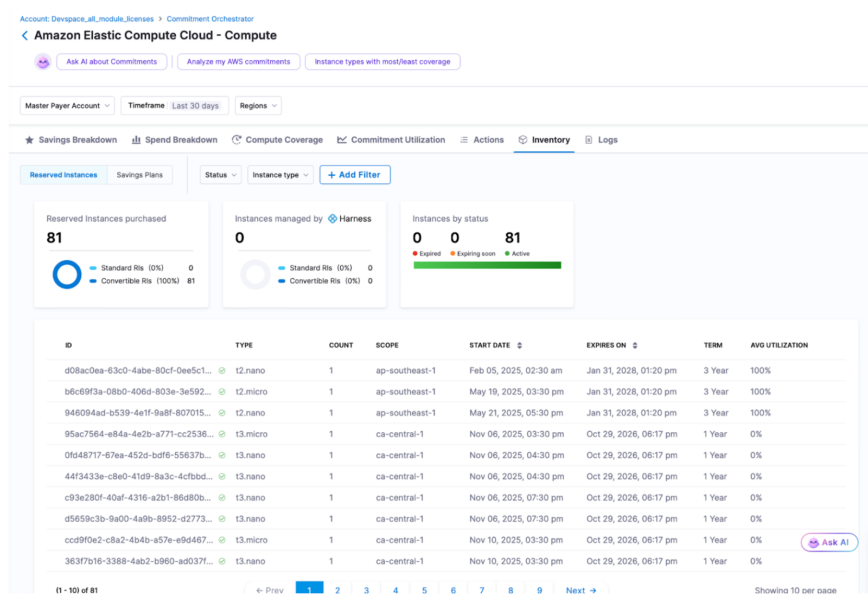Open the Status filter dropdown
Viewport: 868px width, 596px height.
click(220, 175)
